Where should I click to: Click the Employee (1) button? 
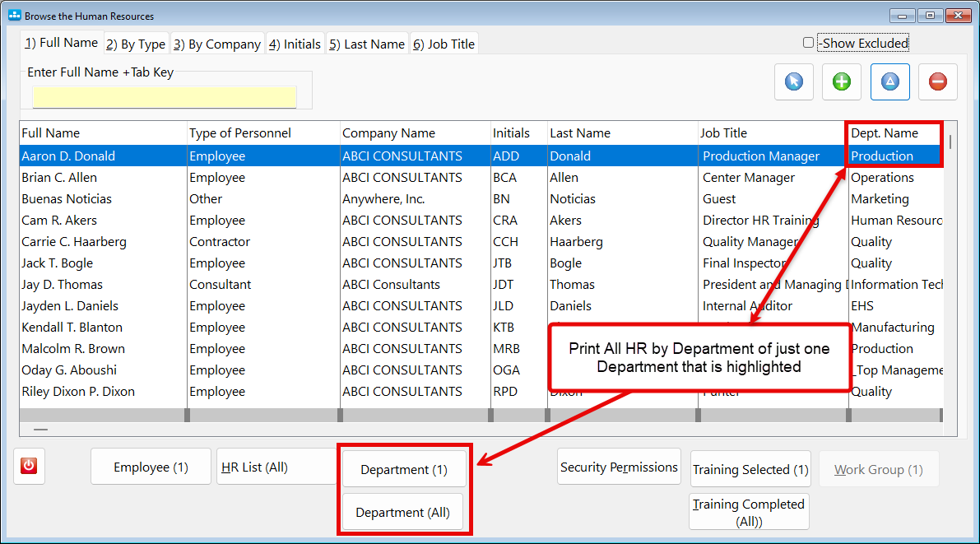point(151,467)
